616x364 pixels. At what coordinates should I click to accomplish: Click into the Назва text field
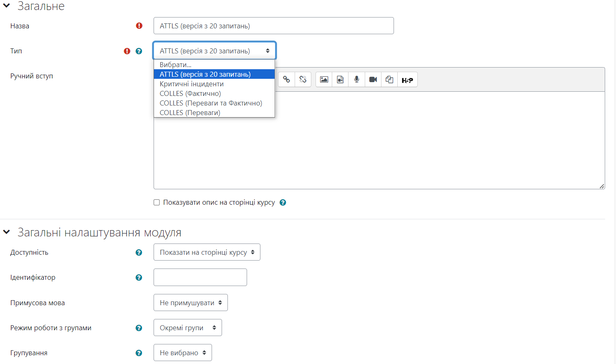[274, 26]
